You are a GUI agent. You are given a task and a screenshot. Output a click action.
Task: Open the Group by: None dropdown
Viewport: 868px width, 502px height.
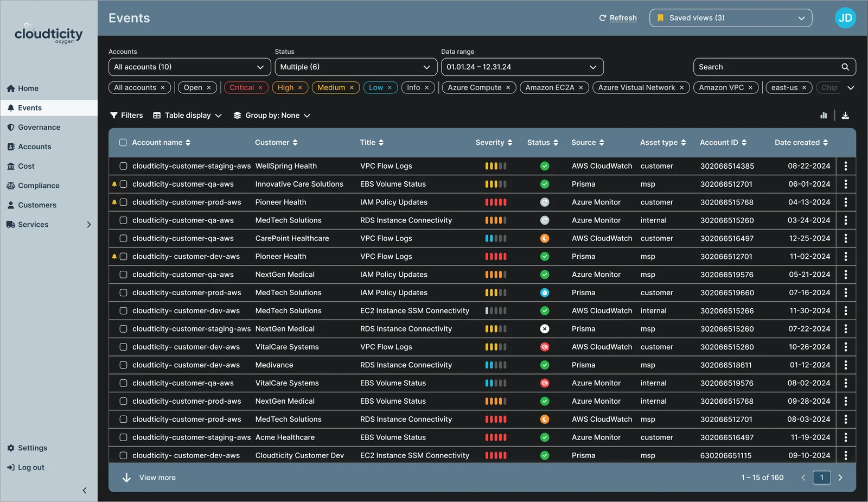[272, 116]
